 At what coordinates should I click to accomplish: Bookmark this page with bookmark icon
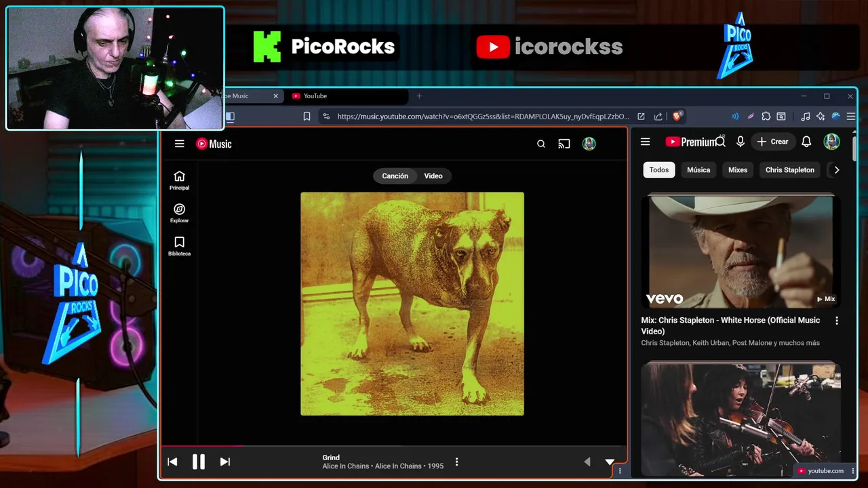click(x=307, y=117)
